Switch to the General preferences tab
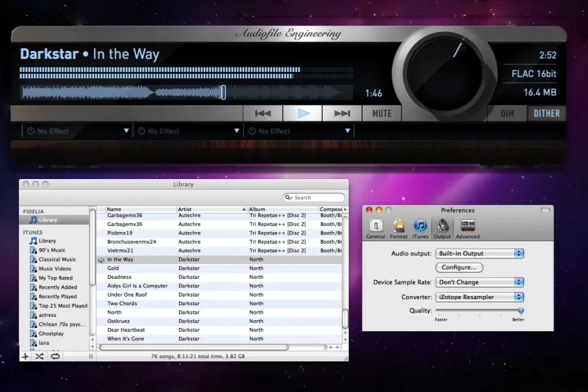Image resolution: width=588 pixels, height=392 pixels. click(376, 227)
